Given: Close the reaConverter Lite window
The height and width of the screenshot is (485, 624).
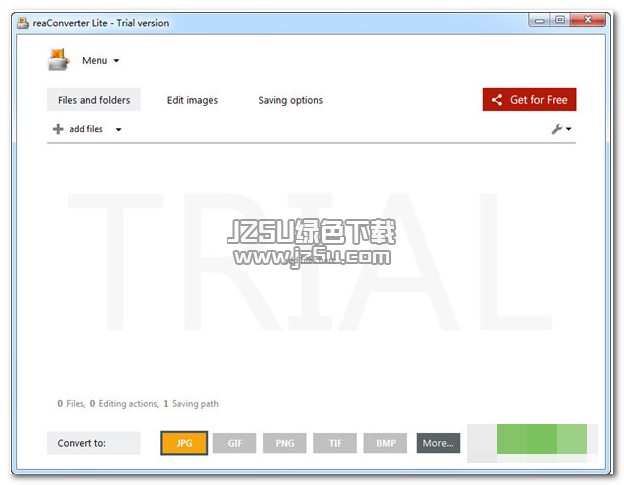Looking at the screenshot, I should pyautogui.click(x=588, y=19).
